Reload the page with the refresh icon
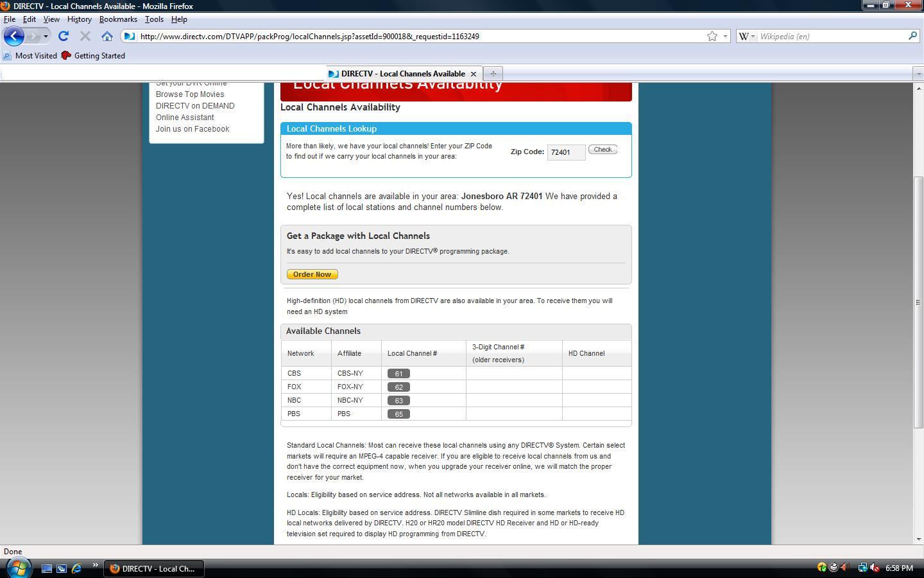The height and width of the screenshot is (578, 924). pos(64,37)
